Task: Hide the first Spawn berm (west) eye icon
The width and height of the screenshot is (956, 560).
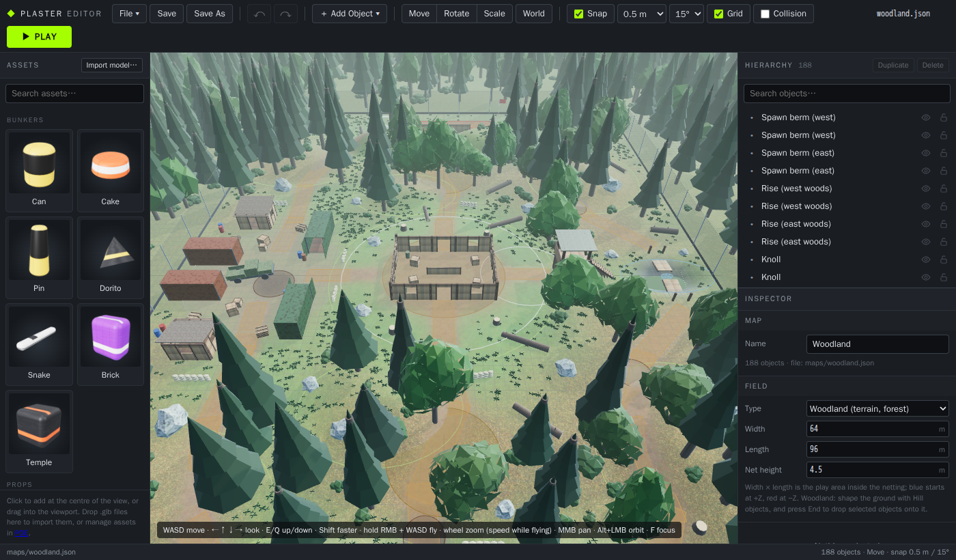Action: [x=926, y=117]
